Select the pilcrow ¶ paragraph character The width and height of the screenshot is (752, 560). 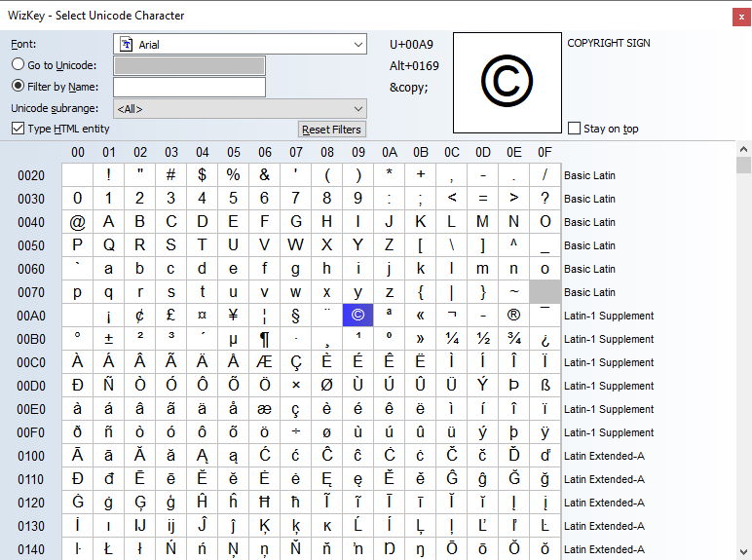pyautogui.click(x=264, y=339)
